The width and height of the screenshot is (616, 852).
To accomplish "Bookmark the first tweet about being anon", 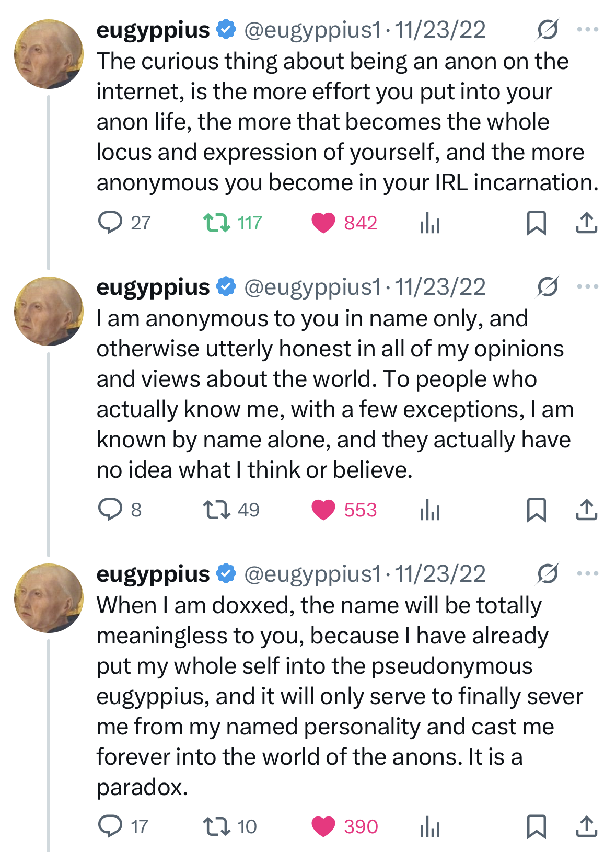I will (536, 223).
